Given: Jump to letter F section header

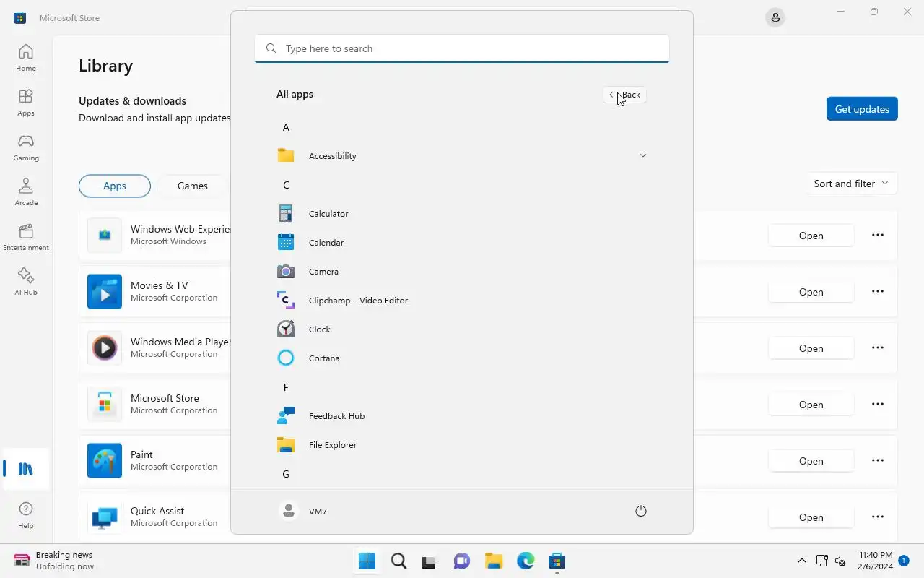Looking at the screenshot, I should pos(286,387).
